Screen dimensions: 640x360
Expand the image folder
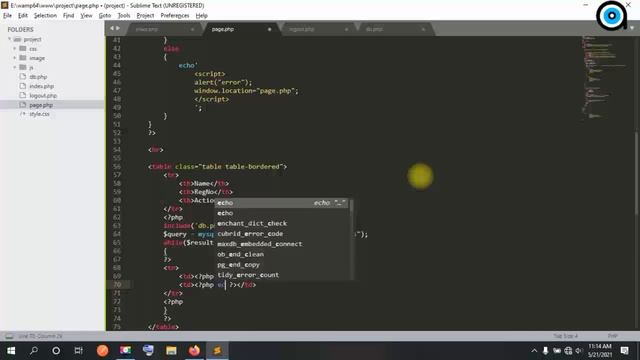[15, 58]
